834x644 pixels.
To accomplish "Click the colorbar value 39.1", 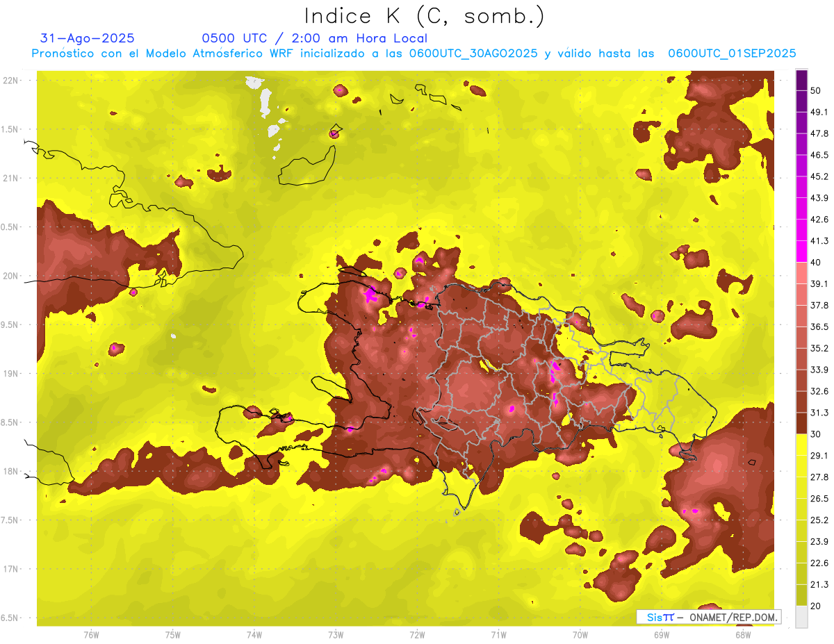I will [819, 283].
